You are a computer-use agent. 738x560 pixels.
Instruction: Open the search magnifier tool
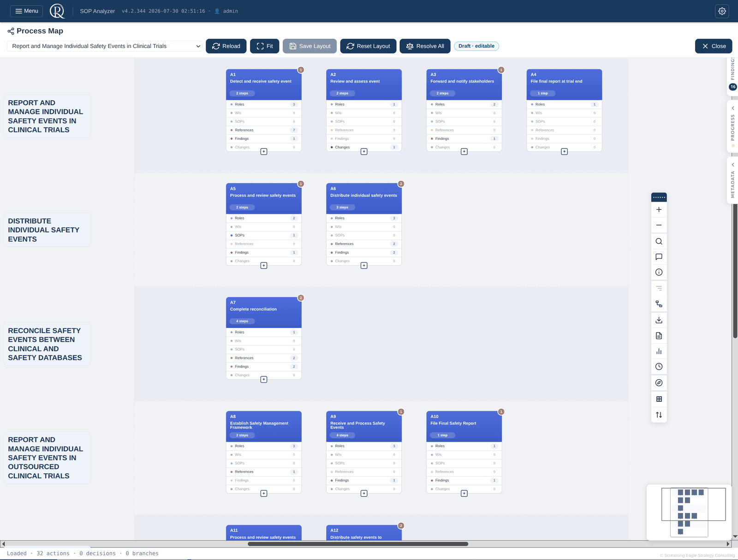[x=659, y=241]
